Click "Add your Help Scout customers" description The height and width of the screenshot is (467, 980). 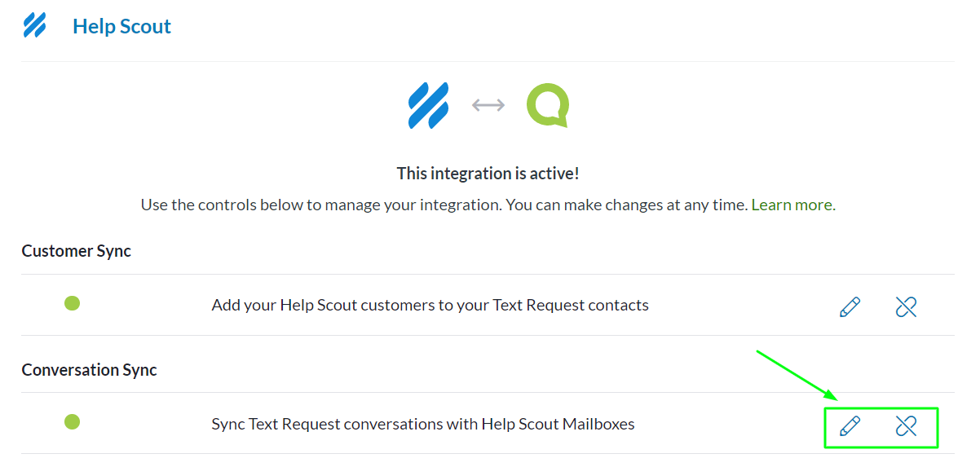coord(430,306)
